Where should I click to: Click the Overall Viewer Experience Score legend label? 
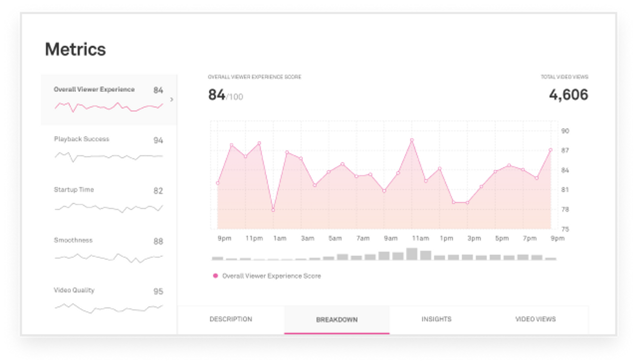click(271, 276)
